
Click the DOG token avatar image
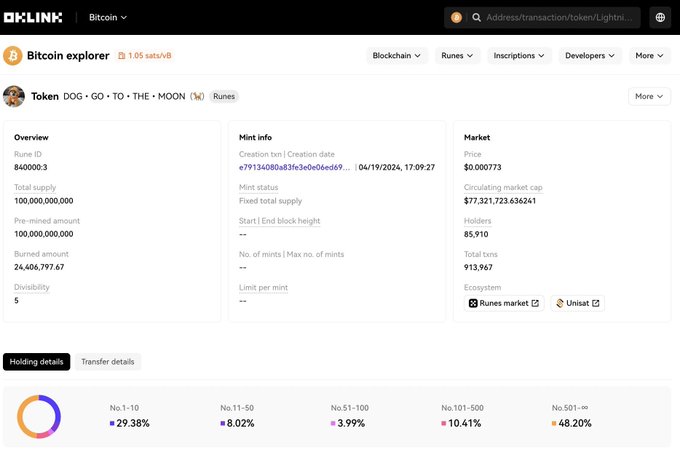[14, 96]
